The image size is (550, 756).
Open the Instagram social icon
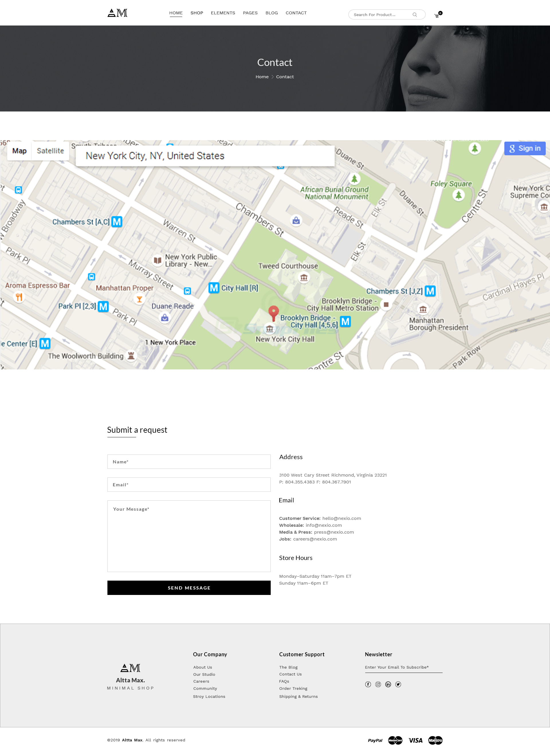[x=378, y=684]
